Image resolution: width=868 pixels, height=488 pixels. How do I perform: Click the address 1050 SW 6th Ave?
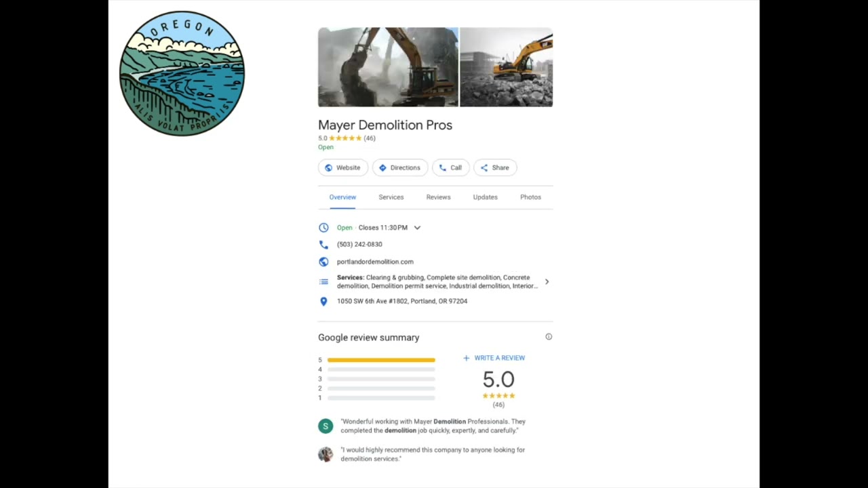(402, 301)
